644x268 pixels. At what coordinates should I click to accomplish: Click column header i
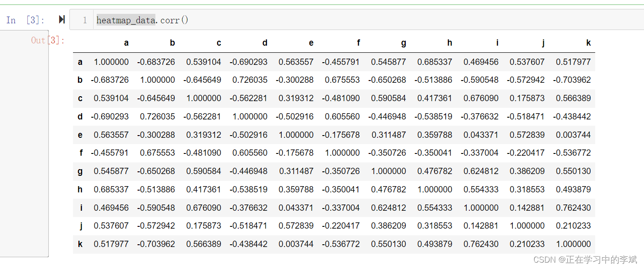pyautogui.click(x=497, y=43)
